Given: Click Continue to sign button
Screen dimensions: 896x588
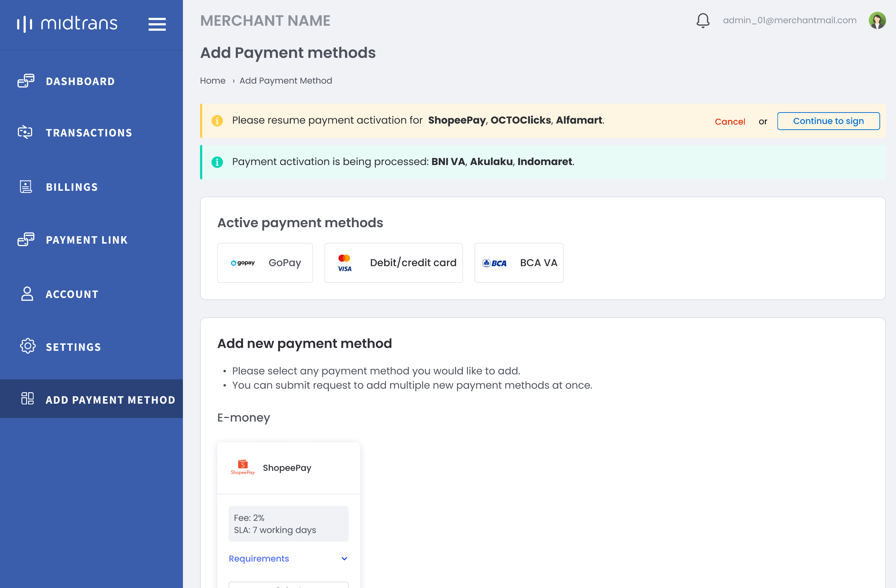Looking at the screenshot, I should click(828, 121).
